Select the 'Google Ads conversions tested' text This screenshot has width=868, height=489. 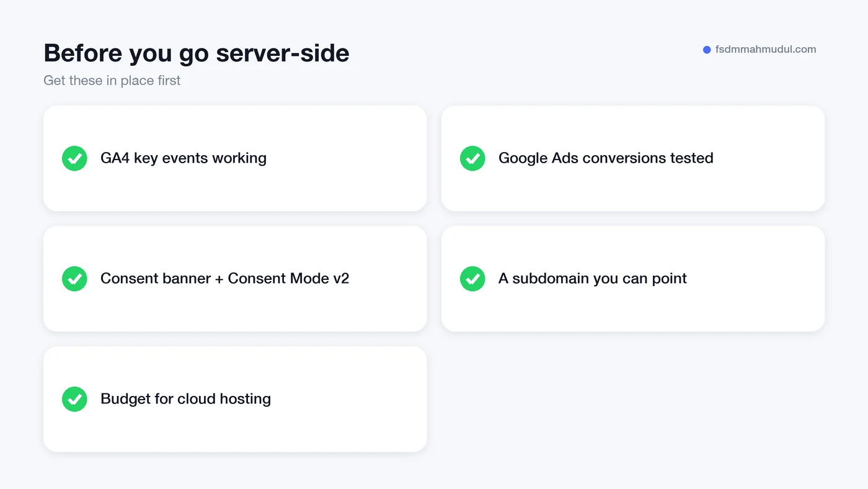point(606,158)
